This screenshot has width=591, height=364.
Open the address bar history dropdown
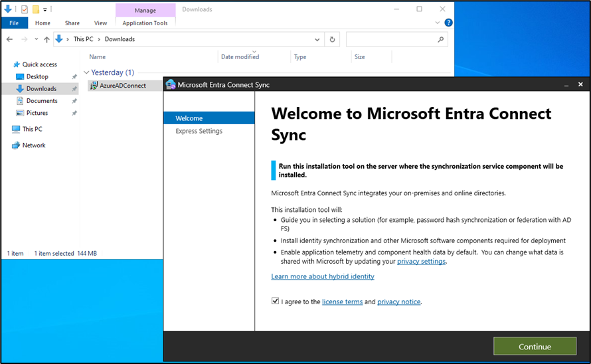point(318,39)
